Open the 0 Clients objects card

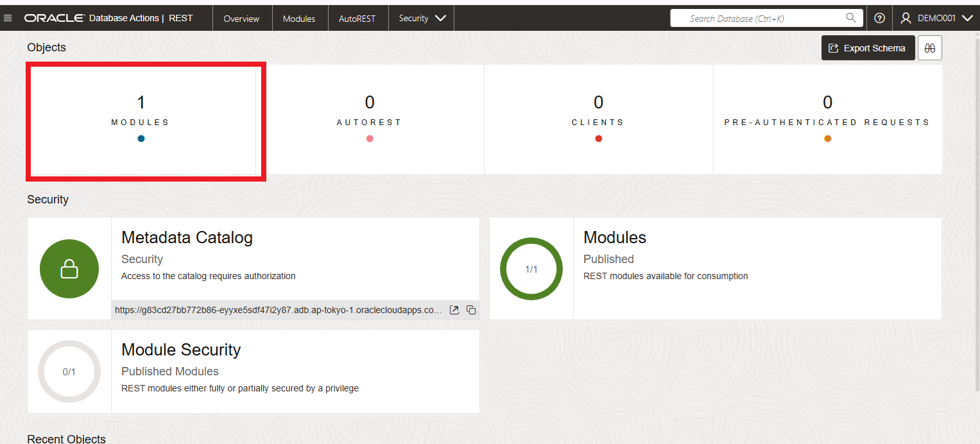tap(599, 119)
